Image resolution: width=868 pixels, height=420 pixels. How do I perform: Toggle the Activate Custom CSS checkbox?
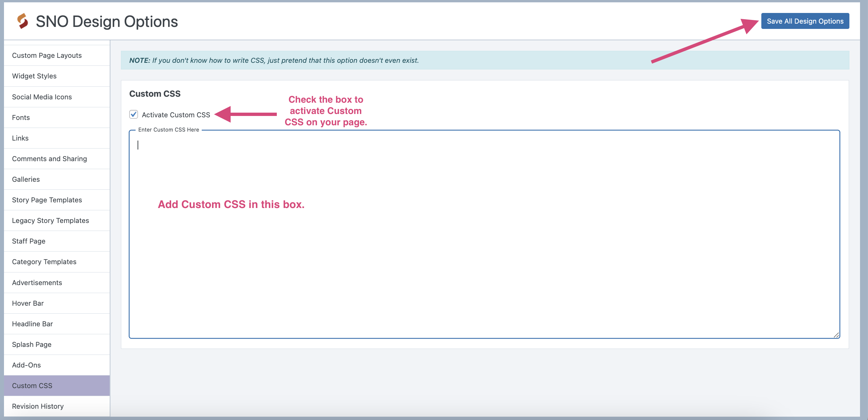tap(134, 115)
